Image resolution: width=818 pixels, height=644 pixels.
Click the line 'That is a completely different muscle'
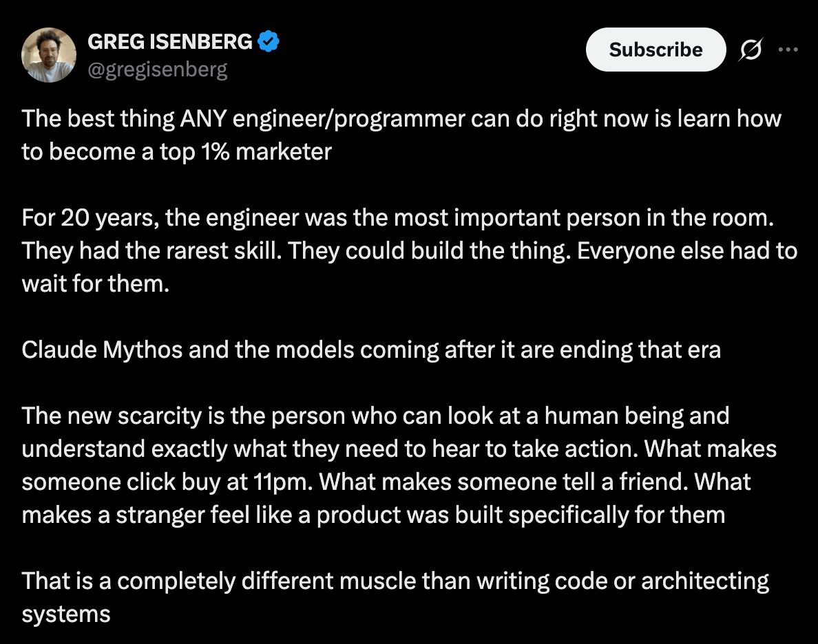pos(395,581)
